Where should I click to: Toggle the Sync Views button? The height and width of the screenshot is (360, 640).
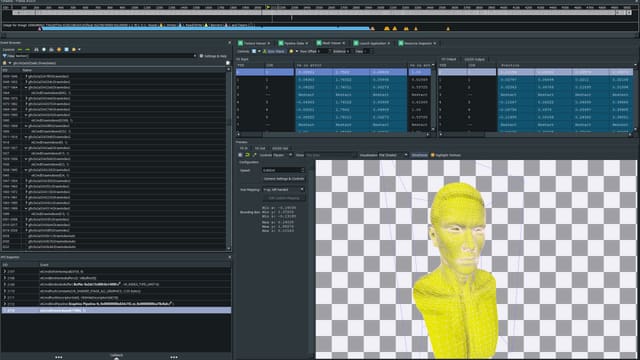(x=273, y=51)
